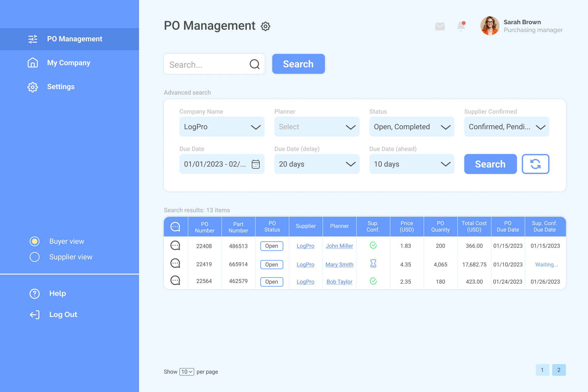Expand the Due Date (delay) 20 days dropdown

(x=317, y=164)
